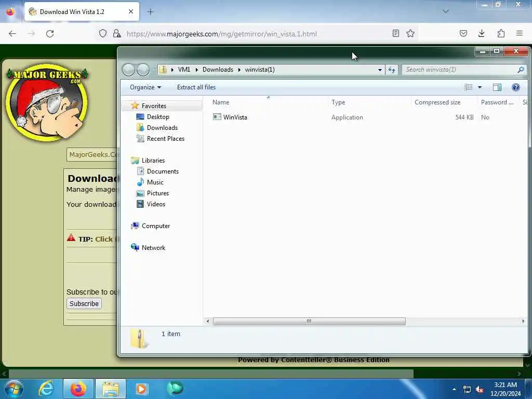Open Recent Places in navigation pane
The image size is (532, 399).
(165, 138)
